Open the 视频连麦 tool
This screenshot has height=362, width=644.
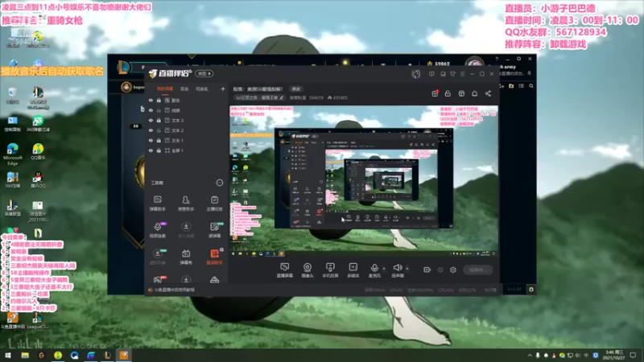pyautogui.click(x=157, y=230)
